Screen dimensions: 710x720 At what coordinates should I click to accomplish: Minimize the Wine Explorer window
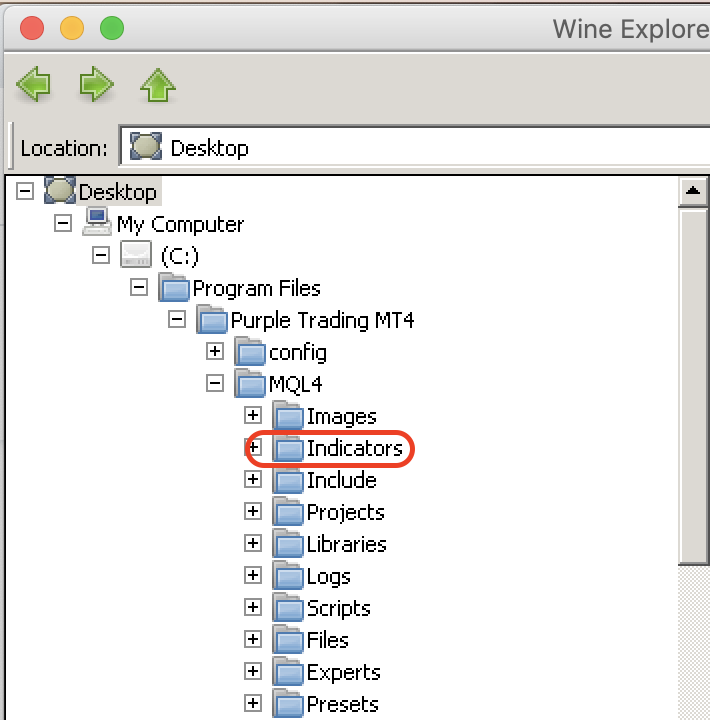click(72, 28)
